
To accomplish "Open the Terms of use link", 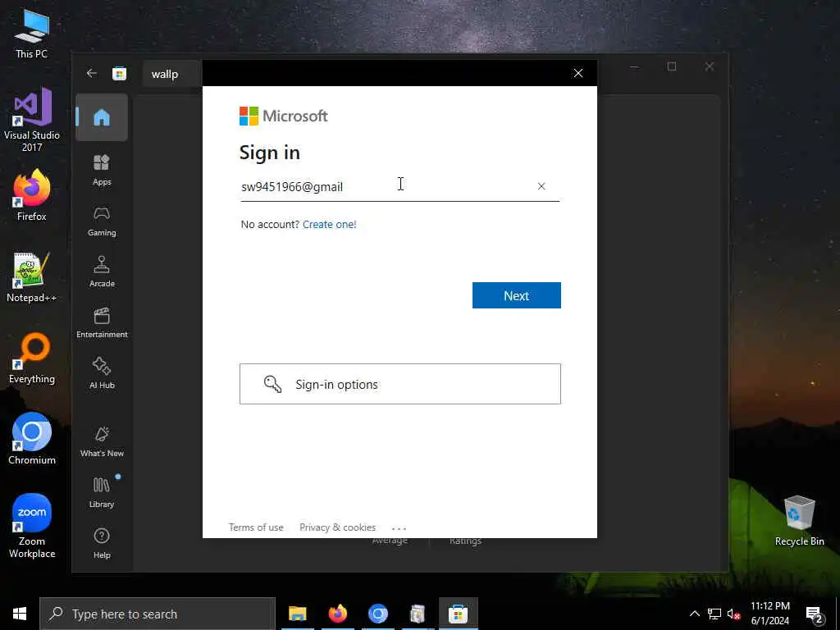I will [256, 527].
